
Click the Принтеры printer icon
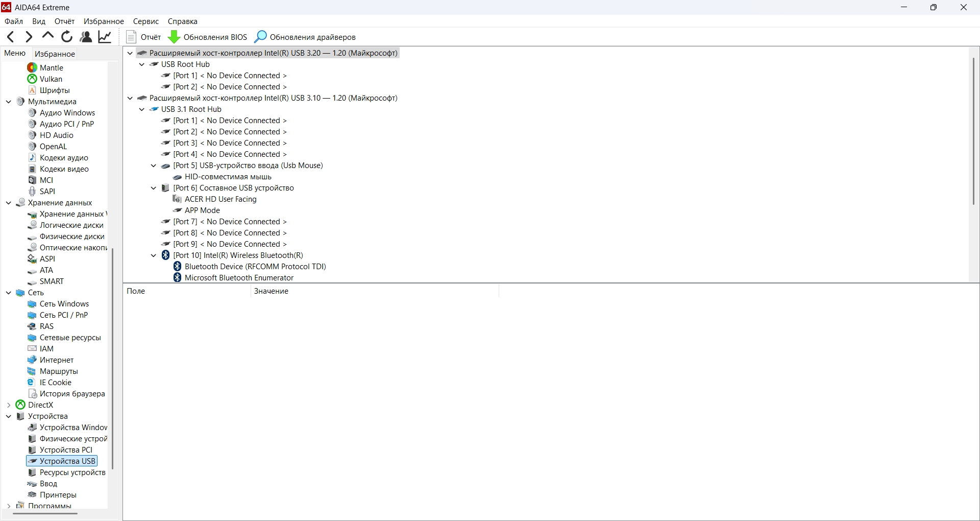[x=32, y=495]
